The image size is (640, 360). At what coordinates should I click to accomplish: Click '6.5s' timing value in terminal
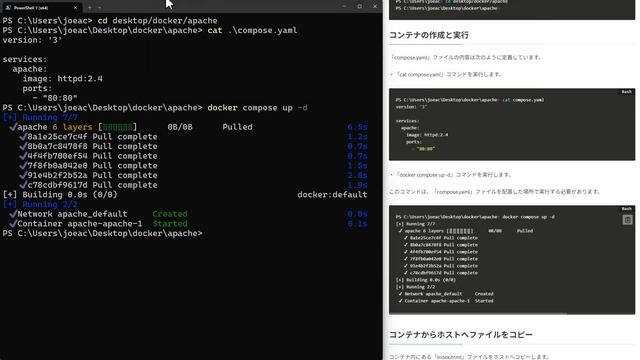coord(357,127)
